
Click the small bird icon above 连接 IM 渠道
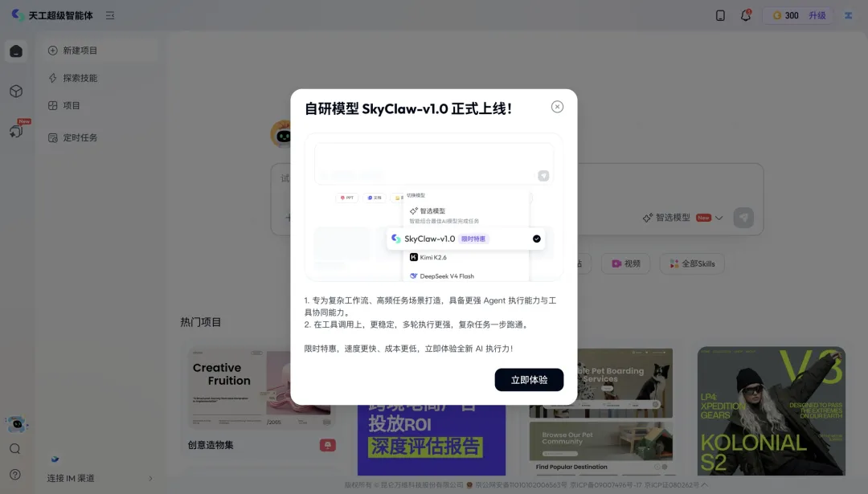(55, 459)
